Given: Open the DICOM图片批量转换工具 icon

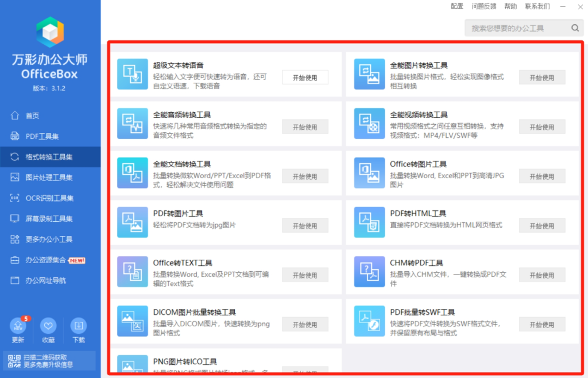Looking at the screenshot, I should click(132, 321).
